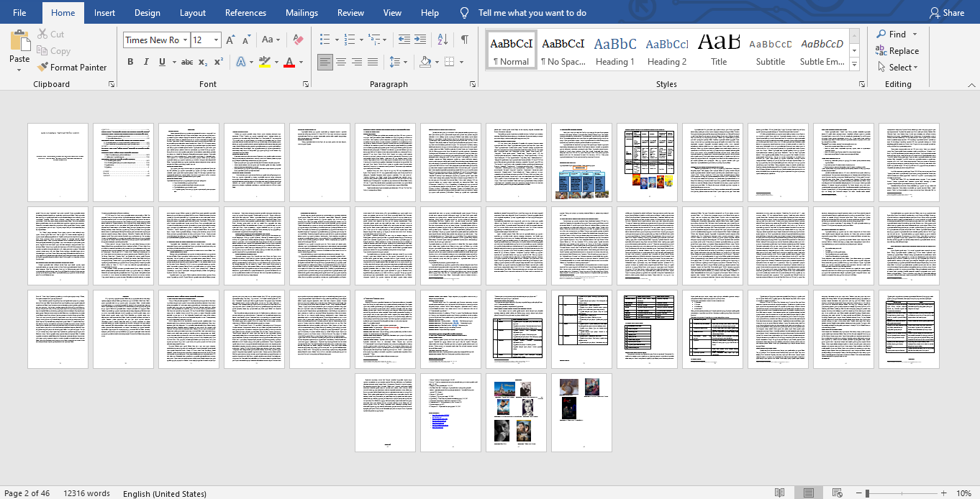Toggle Show/Hide paragraph marks
Screen dimensions: 980x499
coord(465,40)
